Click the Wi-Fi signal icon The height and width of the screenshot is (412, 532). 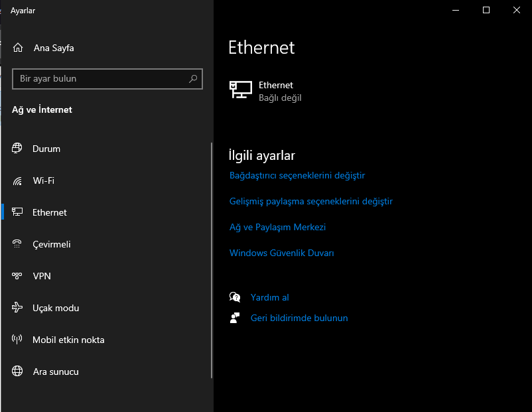coord(17,180)
